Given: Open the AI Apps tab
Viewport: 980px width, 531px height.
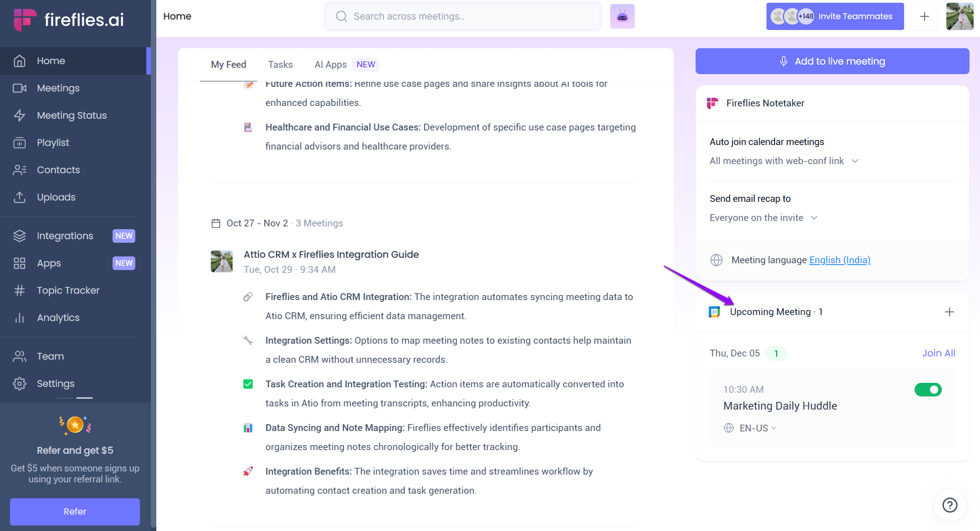Looking at the screenshot, I should coord(330,65).
